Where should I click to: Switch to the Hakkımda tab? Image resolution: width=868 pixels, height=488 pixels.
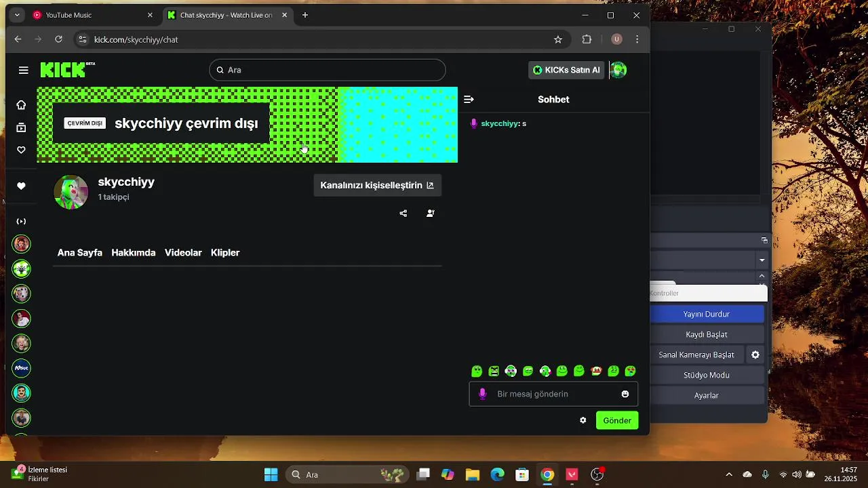click(x=134, y=252)
